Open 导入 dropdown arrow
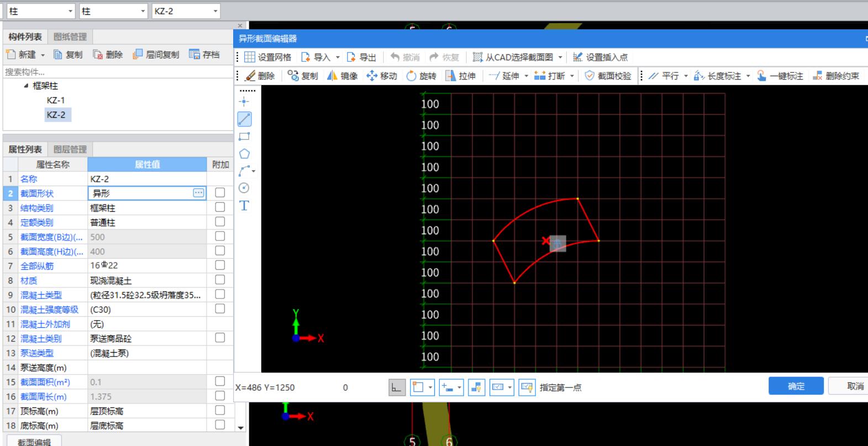 (338, 57)
